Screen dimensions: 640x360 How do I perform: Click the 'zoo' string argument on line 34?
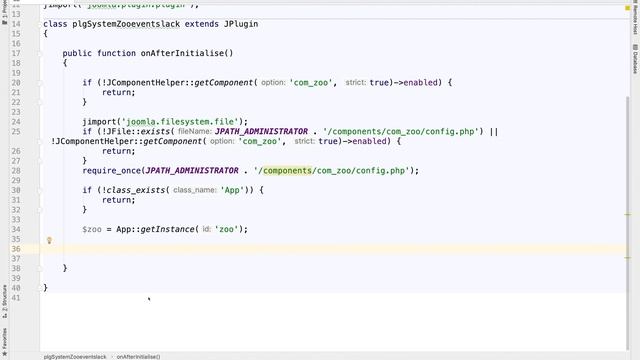(x=226, y=229)
